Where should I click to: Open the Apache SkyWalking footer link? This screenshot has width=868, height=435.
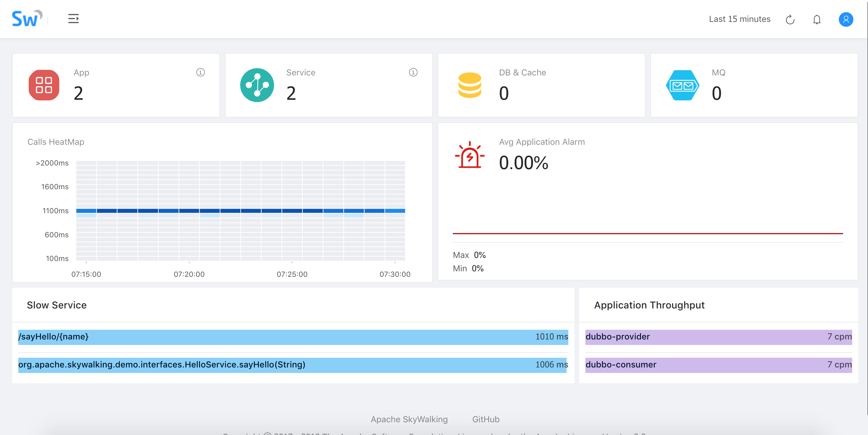(409, 419)
